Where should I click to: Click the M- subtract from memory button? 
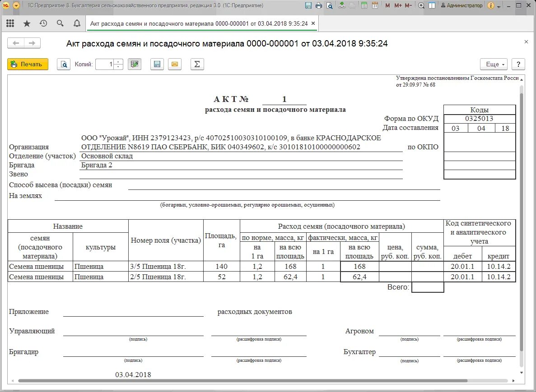[x=408, y=5]
